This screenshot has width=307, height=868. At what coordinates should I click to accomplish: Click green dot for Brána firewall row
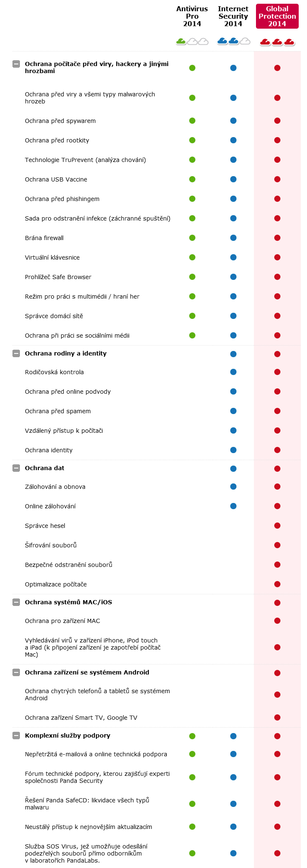click(192, 238)
